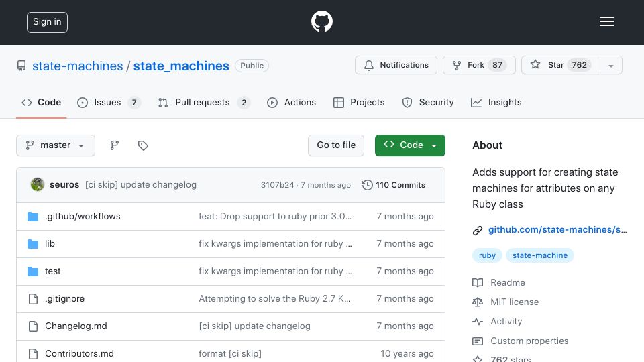Screen dimensions: 644x362
Task: Open the latest commit message update changelog
Action: pyautogui.click(x=141, y=185)
